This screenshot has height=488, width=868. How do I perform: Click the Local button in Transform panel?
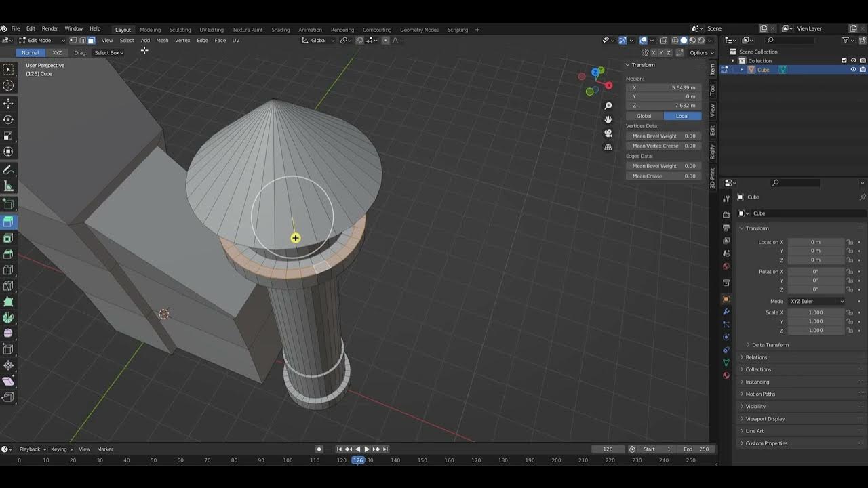682,116
